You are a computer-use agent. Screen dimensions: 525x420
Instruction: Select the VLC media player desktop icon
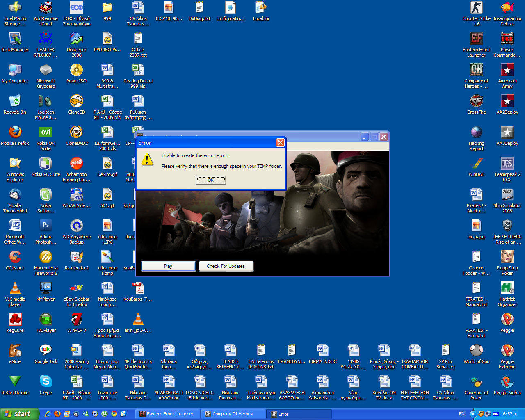(15, 294)
